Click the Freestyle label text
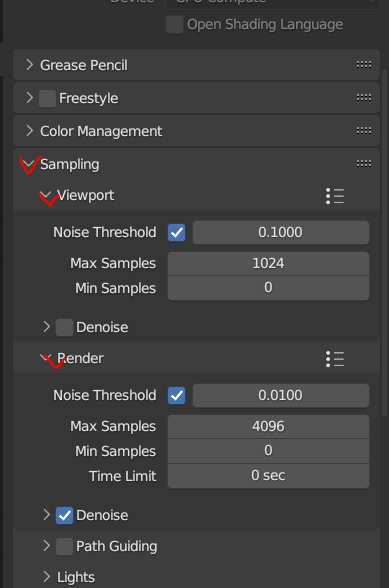 [89, 98]
